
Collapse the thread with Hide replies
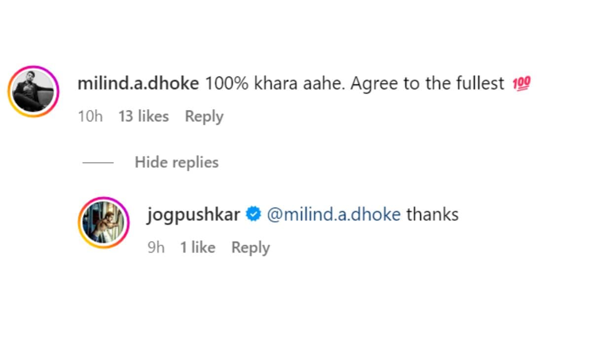(x=177, y=162)
